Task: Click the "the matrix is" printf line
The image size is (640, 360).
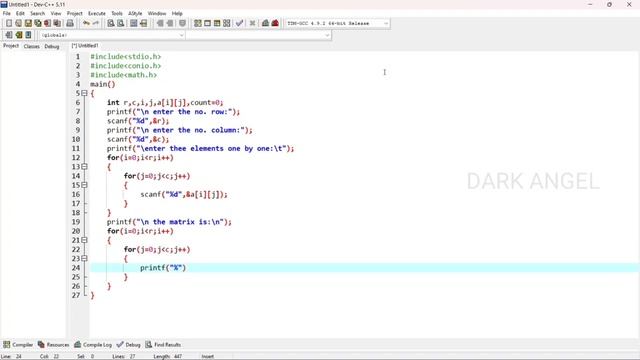Action: tap(169, 222)
